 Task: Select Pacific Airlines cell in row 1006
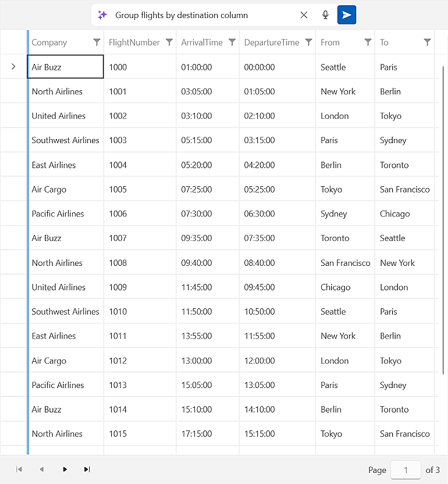pyautogui.click(x=66, y=213)
